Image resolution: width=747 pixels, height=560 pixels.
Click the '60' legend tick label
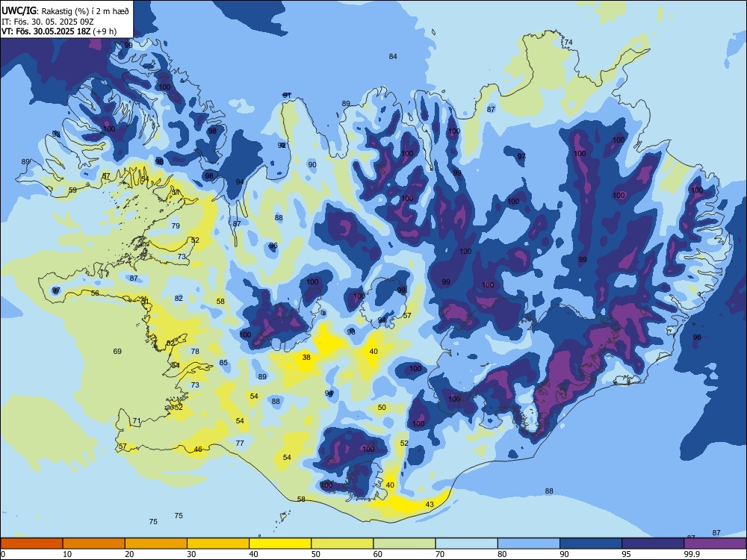click(x=378, y=554)
